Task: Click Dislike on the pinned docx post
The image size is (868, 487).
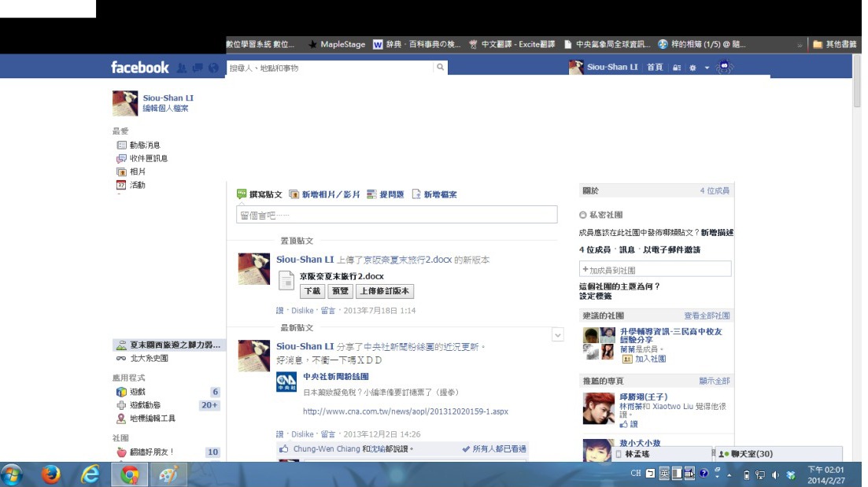Action: click(x=302, y=311)
